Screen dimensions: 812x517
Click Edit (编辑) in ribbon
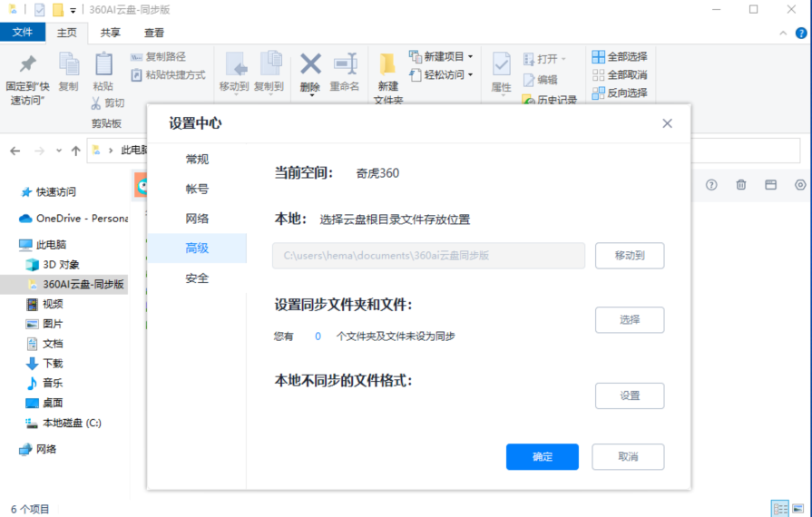pos(541,80)
